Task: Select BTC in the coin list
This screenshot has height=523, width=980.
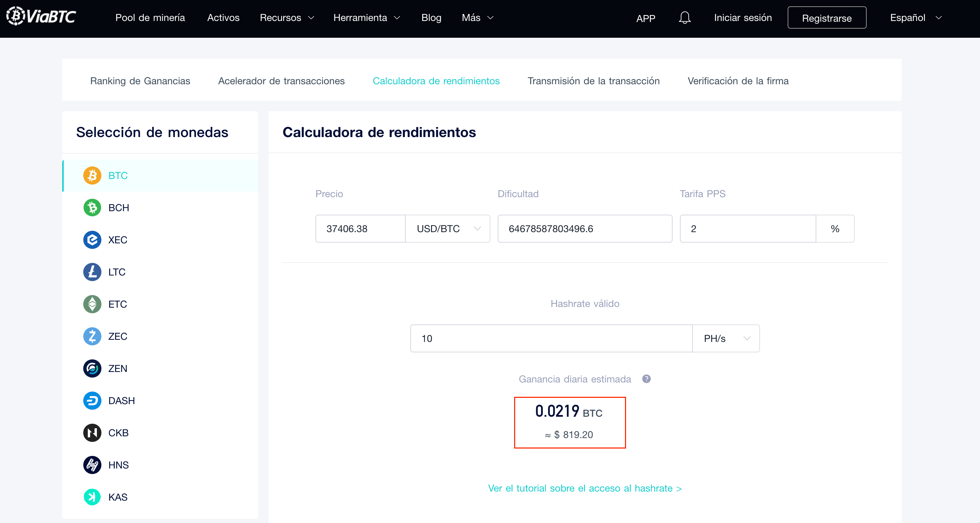Action: [x=160, y=175]
